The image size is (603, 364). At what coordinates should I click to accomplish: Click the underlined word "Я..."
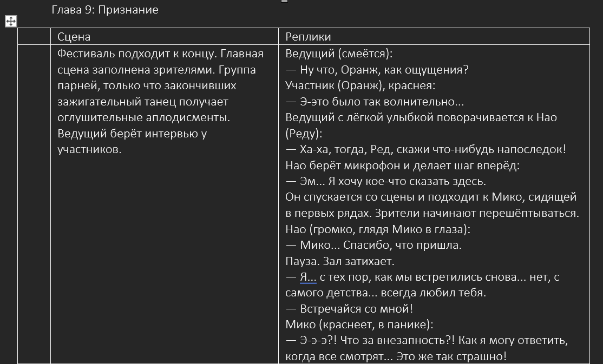coord(308,277)
